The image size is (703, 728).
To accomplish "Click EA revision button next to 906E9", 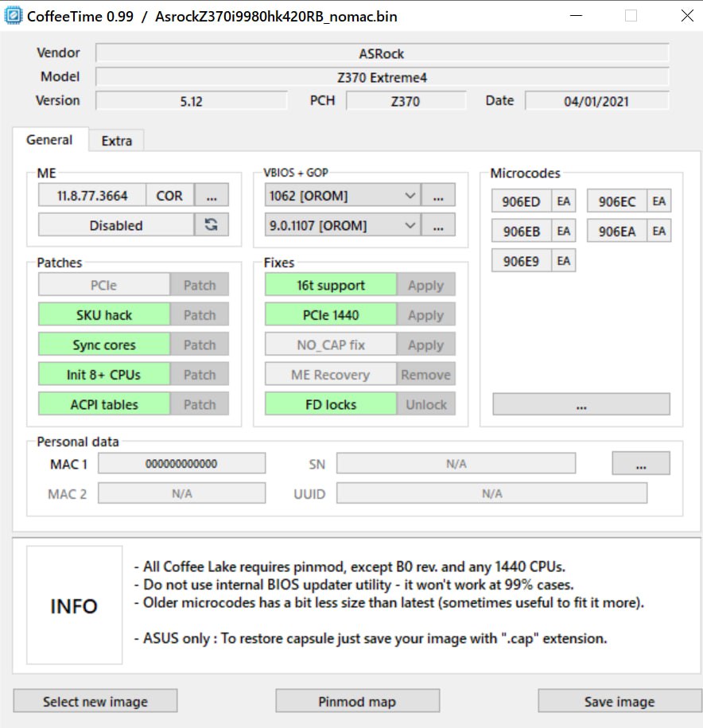I will 563,260.
